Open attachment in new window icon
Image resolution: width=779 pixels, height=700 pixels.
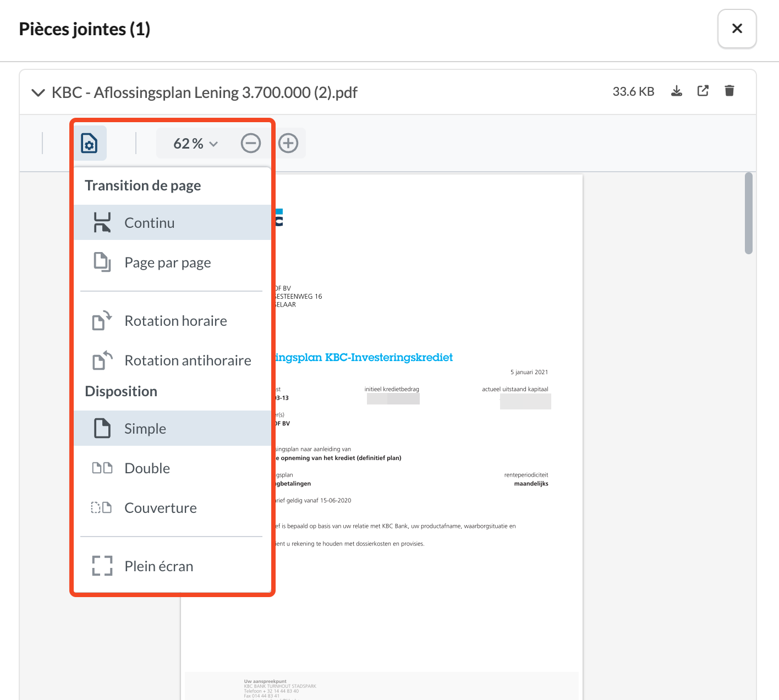pyautogui.click(x=703, y=91)
